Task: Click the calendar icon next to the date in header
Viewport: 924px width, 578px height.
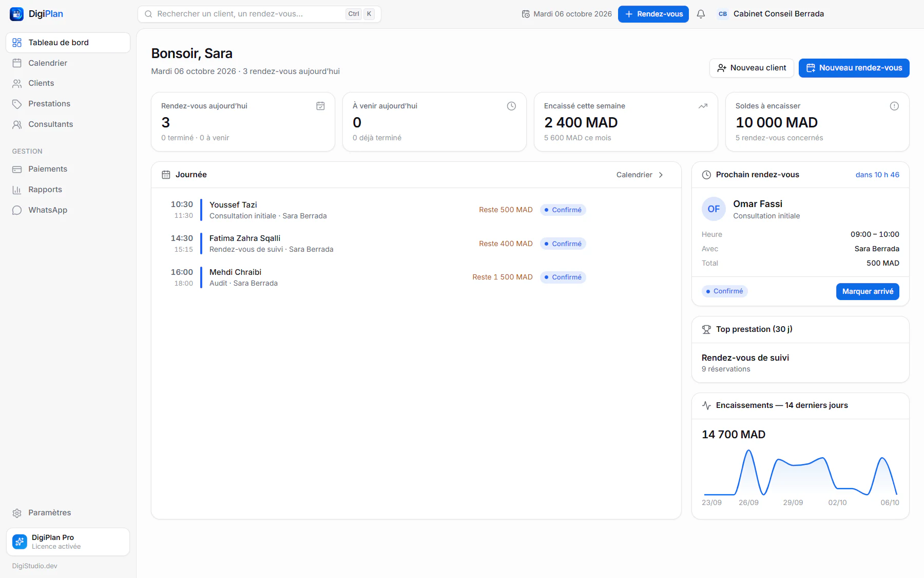Action: [526, 14]
